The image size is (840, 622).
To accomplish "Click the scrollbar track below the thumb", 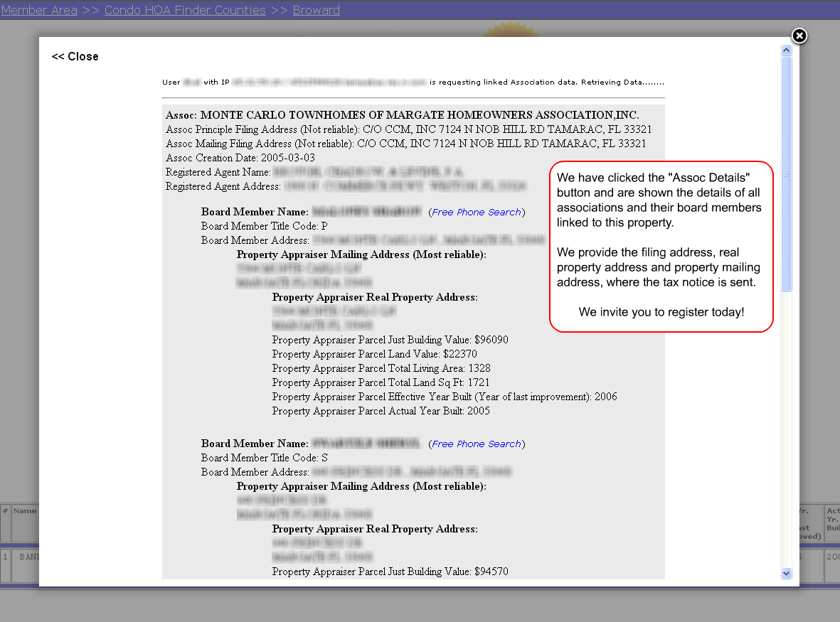I will coord(786,427).
